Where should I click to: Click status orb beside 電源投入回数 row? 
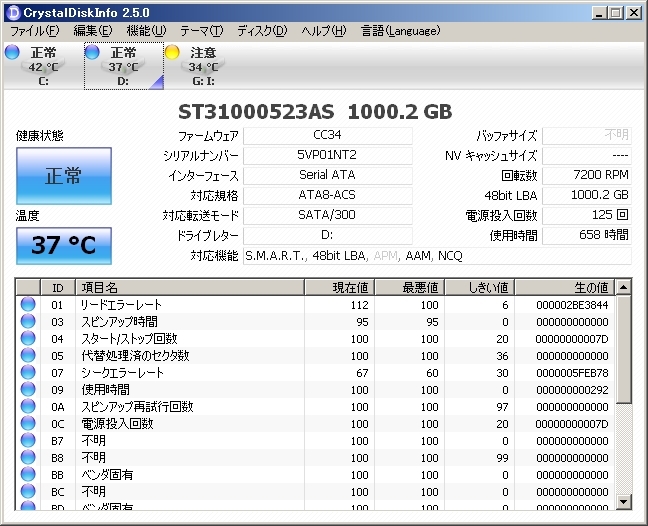tap(28, 424)
